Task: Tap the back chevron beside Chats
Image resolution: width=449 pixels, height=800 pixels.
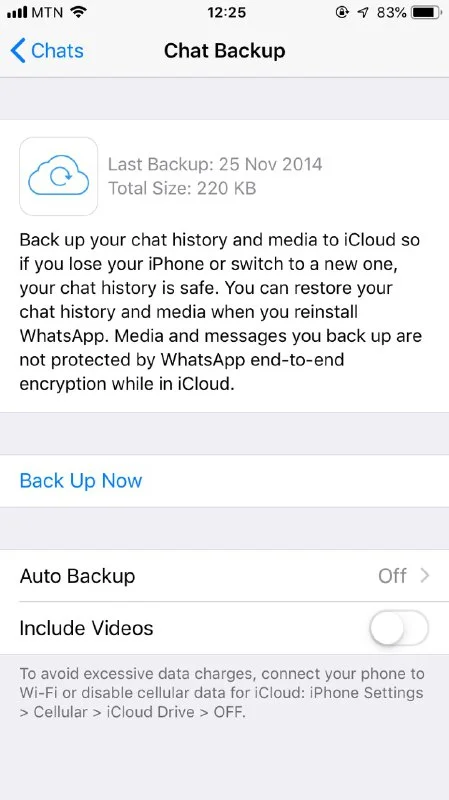Action: (x=18, y=51)
